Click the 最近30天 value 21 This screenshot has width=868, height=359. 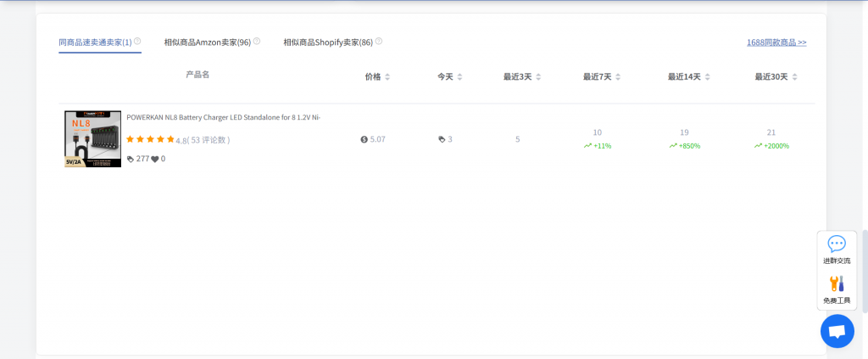[771, 132]
